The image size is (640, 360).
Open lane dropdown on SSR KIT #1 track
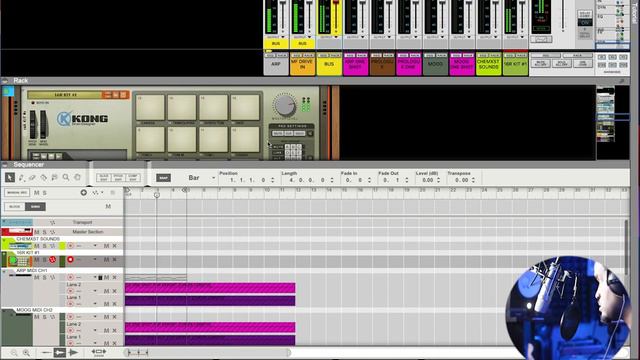(x=95, y=259)
